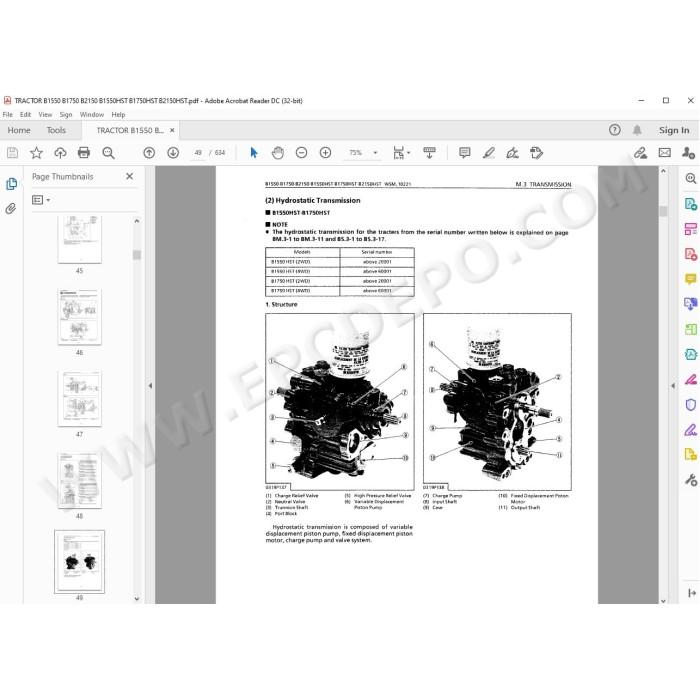
Task: Expand the right rail bottom arrow icon
Action: (692, 593)
